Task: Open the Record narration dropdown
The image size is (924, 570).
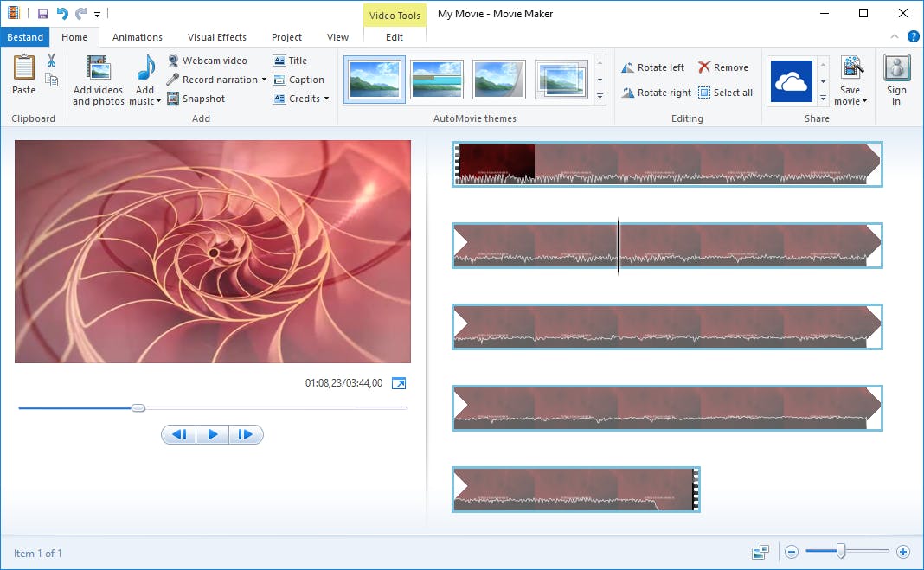Action: [x=264, y=80]
